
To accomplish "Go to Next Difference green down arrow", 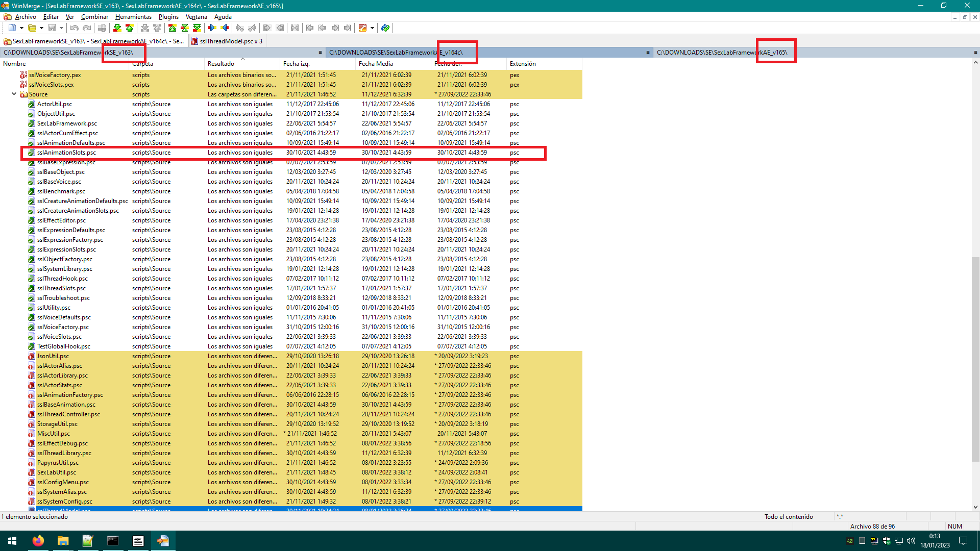I will tap(117, 28).
